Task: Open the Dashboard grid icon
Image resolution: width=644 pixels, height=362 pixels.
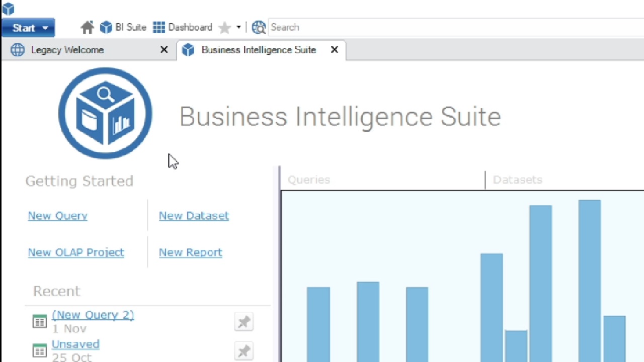Action: pos(159,28)
